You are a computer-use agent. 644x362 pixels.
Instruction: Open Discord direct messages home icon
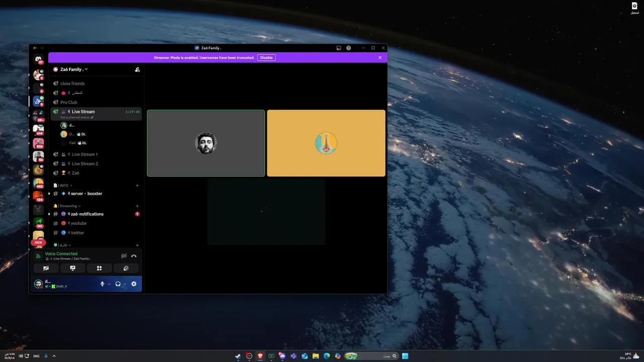click(x=38, y=59)
